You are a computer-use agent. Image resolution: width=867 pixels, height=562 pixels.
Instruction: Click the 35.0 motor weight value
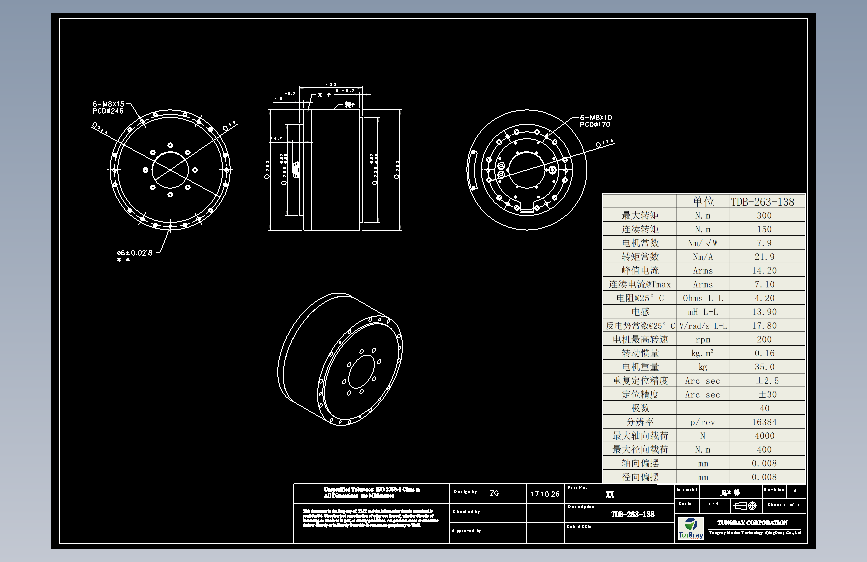[x=764, y=367]
